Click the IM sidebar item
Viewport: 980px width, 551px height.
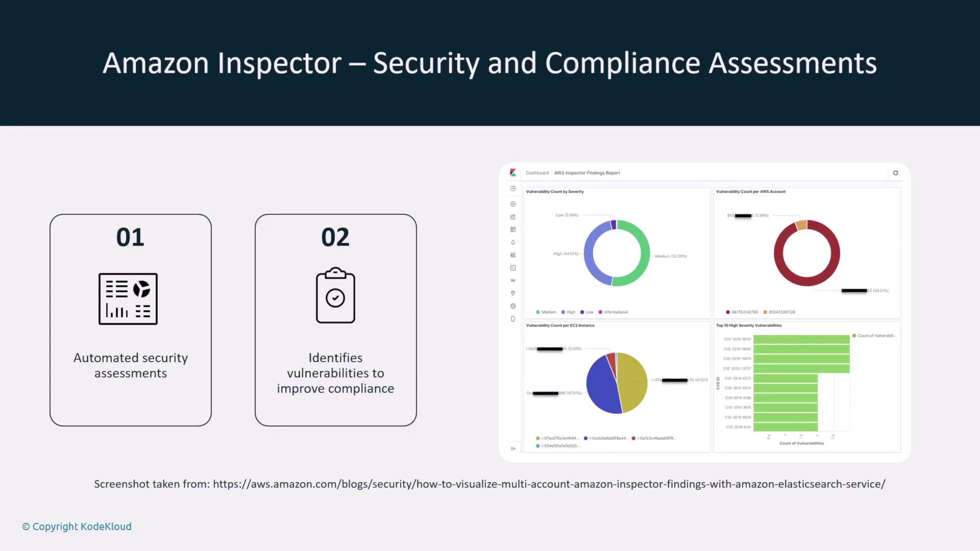513,281
